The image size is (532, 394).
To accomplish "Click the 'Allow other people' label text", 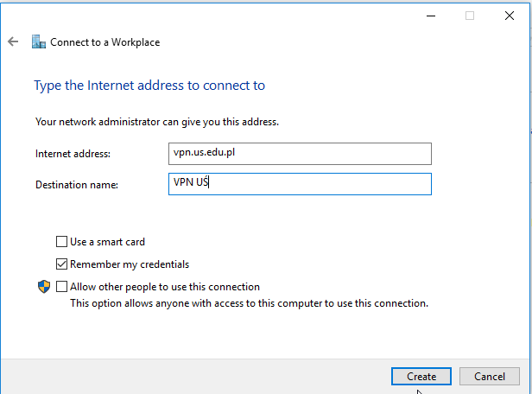I will [x=165, y=287].
